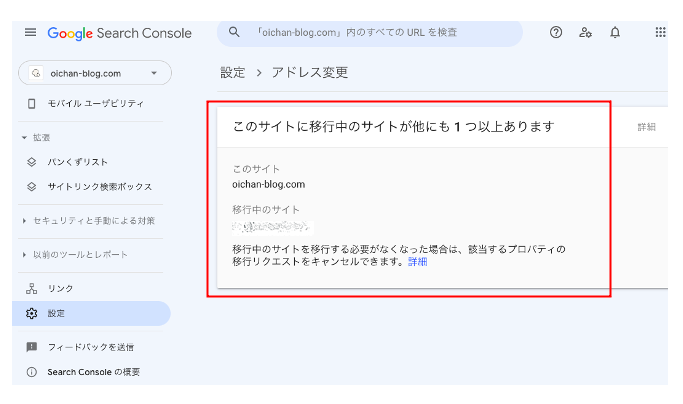Open the help question mark icon

click(556, 32)
